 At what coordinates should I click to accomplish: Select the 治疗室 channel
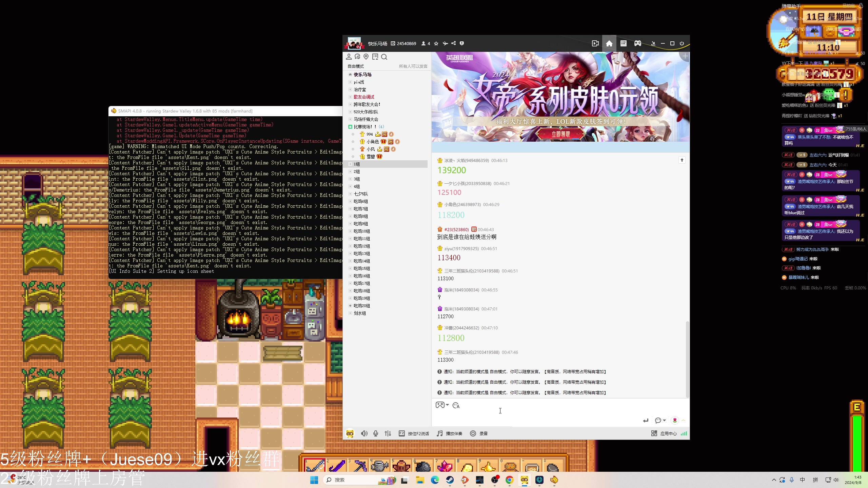(360, 89)
